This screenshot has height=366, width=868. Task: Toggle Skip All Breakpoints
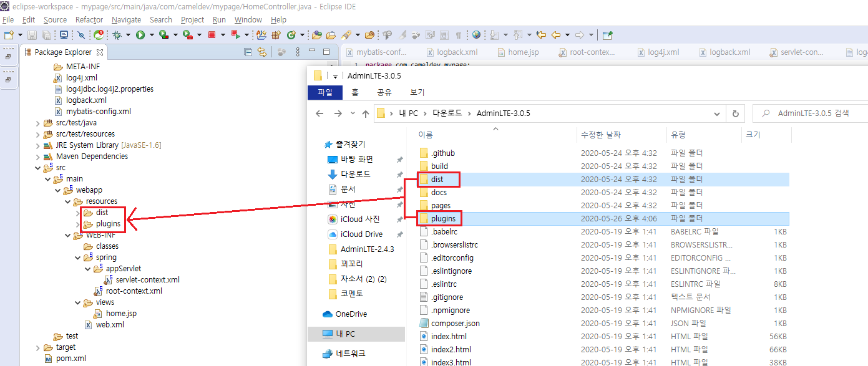pyautogui.click(x=80, y=35)
